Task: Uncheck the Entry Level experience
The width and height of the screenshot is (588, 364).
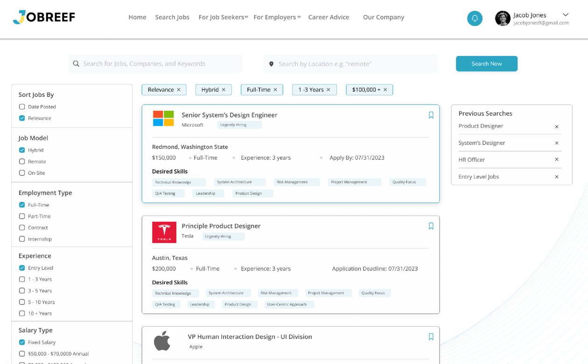Action: 22,268
